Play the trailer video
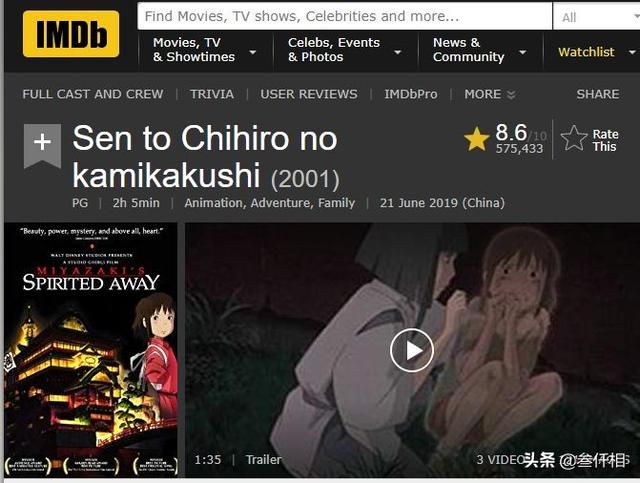640x483 pixels. pos(411,350)
